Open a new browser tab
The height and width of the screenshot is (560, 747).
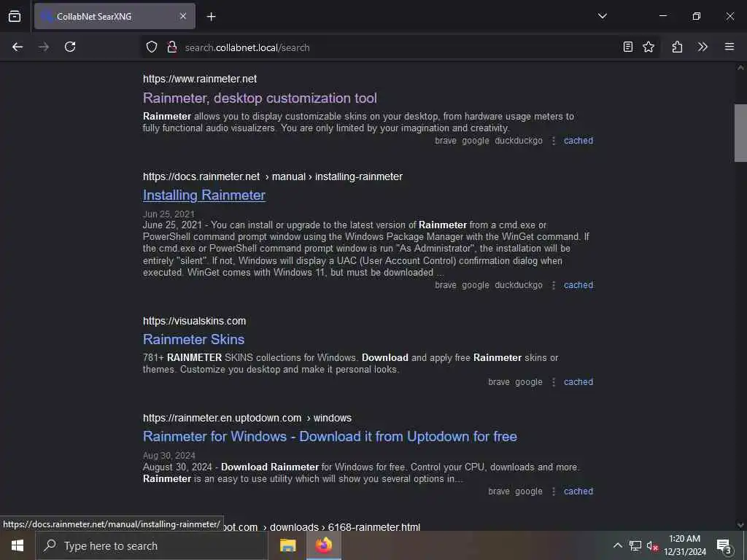211,17
